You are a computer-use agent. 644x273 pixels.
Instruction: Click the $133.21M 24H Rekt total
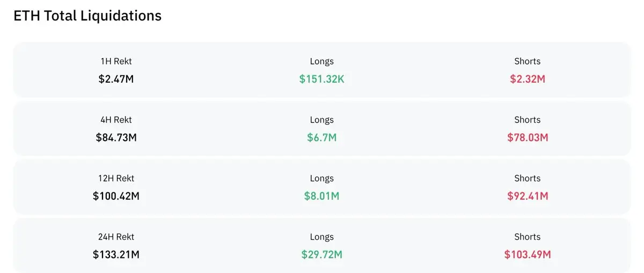(116, 255)
